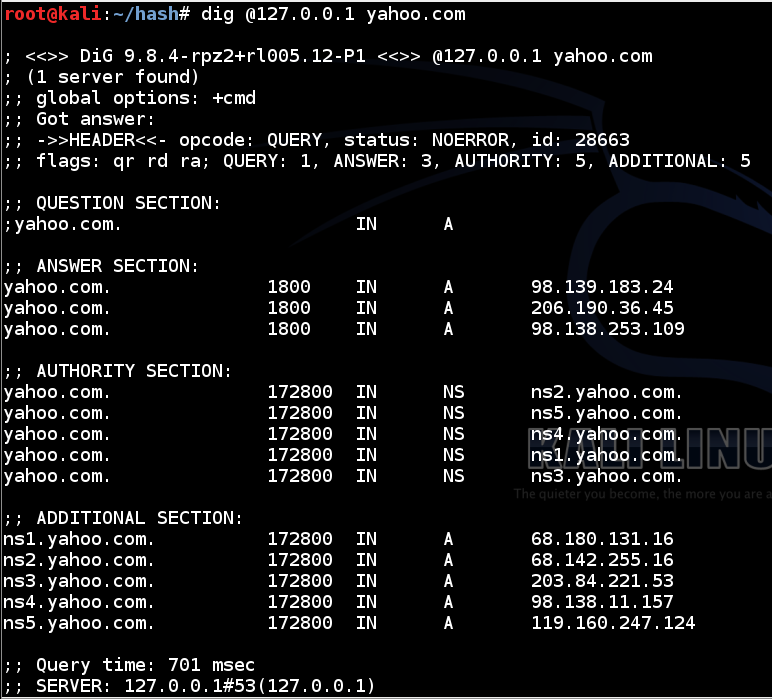Image resolution: width=772 pixels, height=699 pixels.
Task: Click IP address '68.180.131.16'
Action: click(x=602, y=539)
